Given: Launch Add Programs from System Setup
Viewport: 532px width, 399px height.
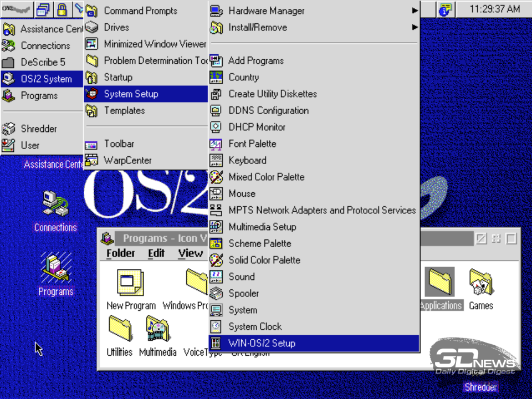Looking at the screenshot, I should pyautogui.click(x=314, y=60).
